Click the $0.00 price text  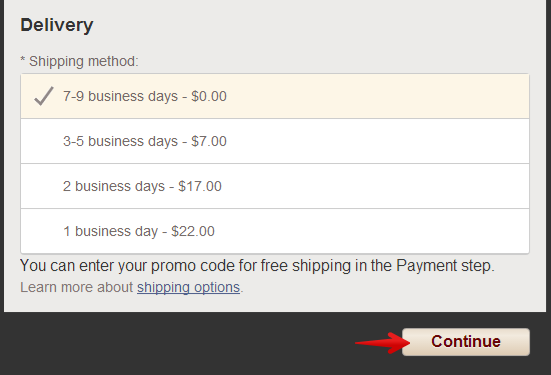click(209, 96)
